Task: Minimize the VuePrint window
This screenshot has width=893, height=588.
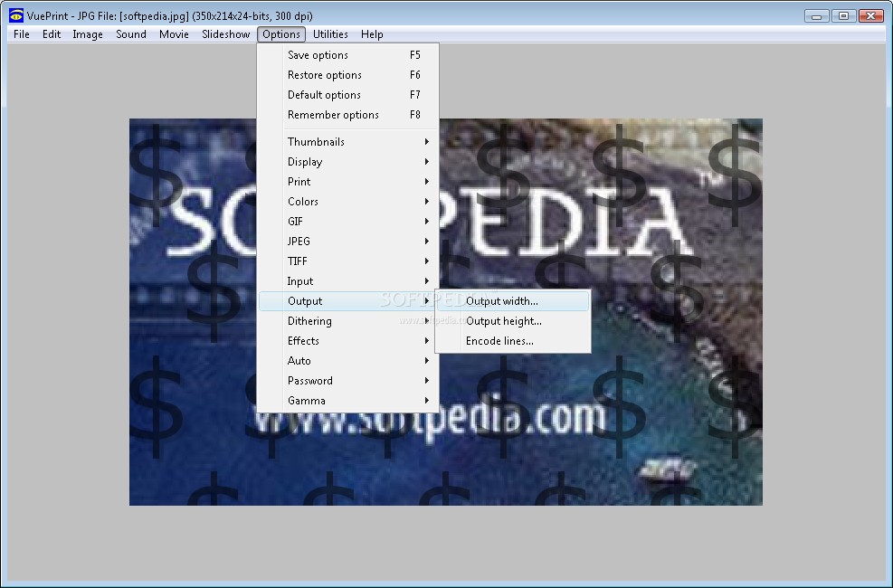Action: tap(817, 16)
